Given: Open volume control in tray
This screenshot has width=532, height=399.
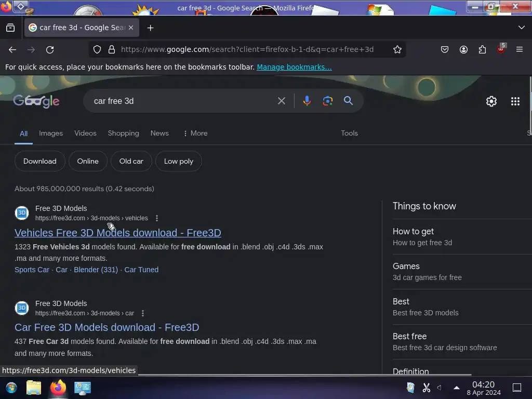Looking at the screenshot, I should 440,388.
